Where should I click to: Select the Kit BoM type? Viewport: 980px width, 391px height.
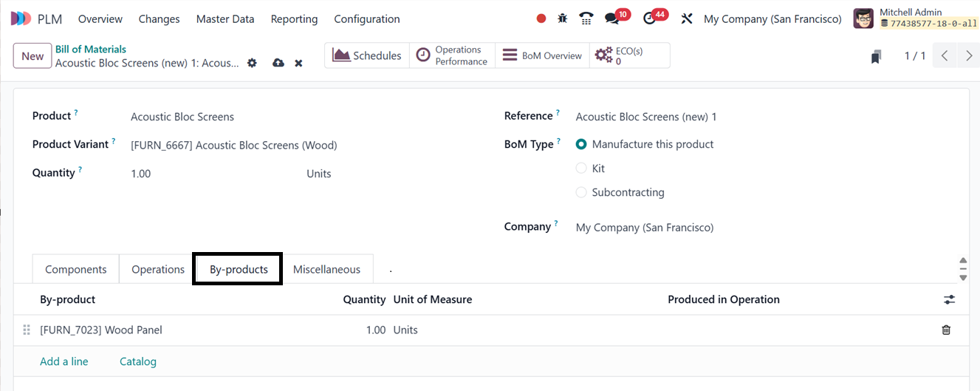point(581,169)
